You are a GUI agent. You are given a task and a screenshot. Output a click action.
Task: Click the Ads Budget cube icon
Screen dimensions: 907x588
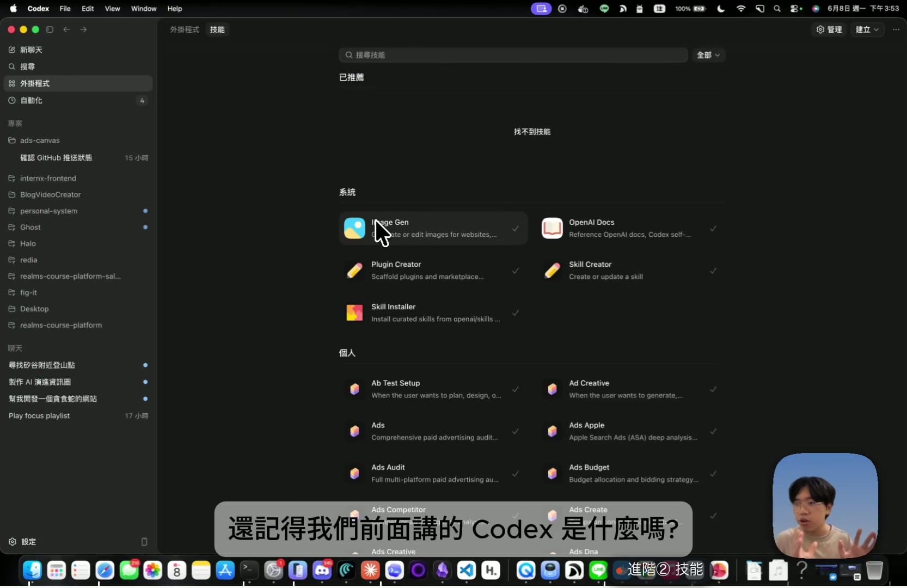click(x=552, y=473)
